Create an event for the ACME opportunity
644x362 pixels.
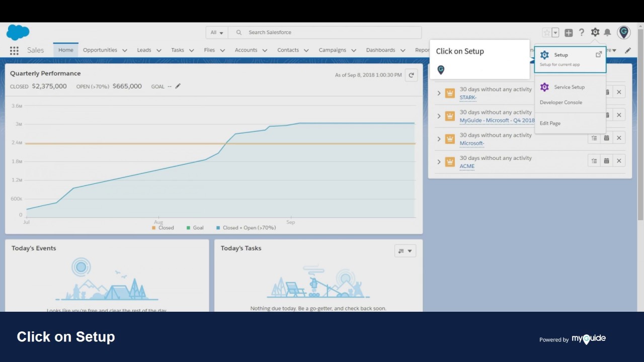[x=607, y=161]
